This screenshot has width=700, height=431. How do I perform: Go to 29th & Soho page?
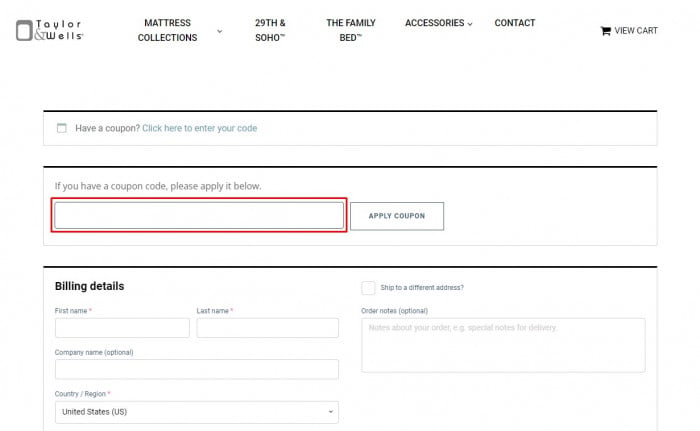270,30
